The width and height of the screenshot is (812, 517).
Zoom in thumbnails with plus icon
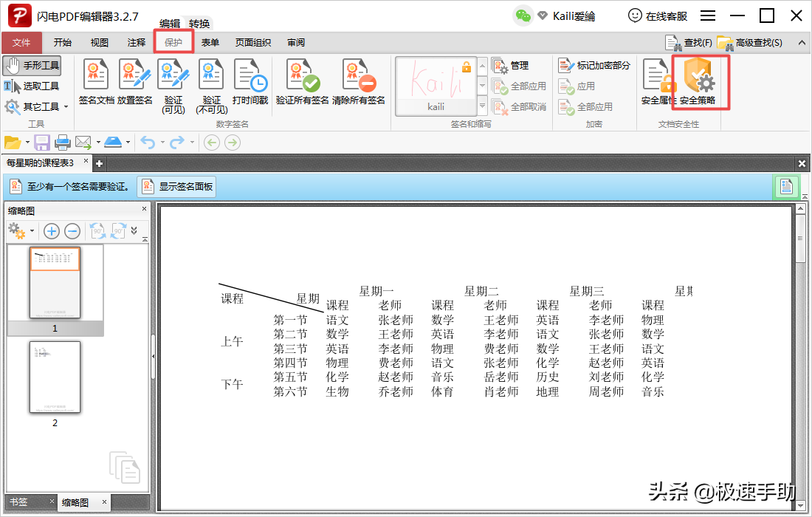click(51, 231)
